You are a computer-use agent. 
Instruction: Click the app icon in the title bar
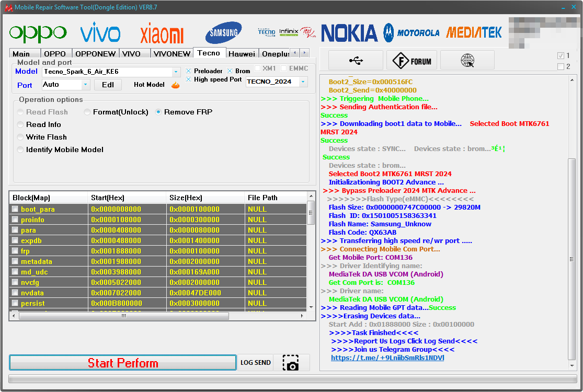(x=8, y=7)
